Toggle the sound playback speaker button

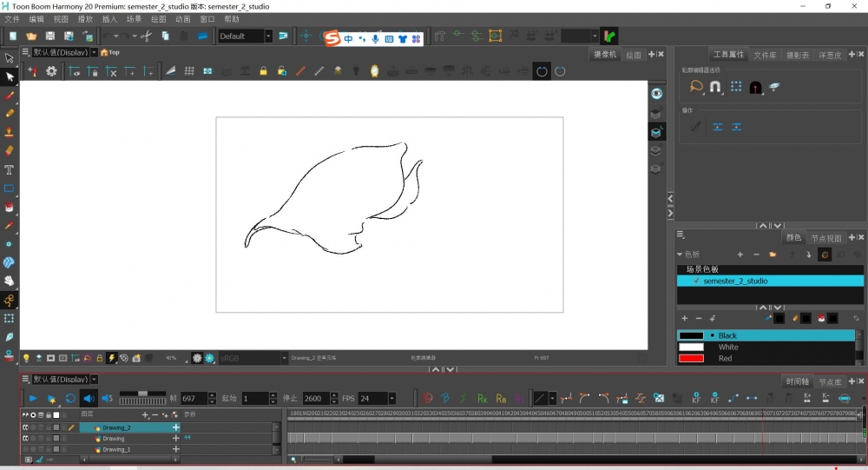(89, 399)
